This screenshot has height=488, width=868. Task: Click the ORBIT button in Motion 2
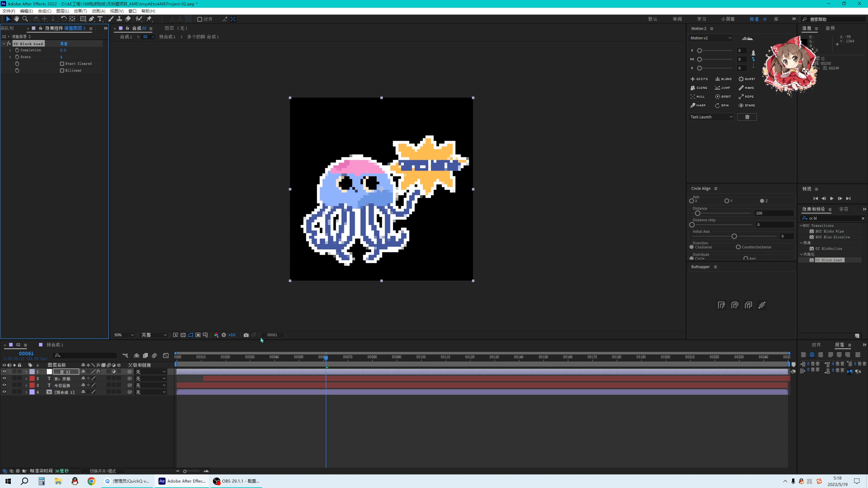tap(722, 96)
